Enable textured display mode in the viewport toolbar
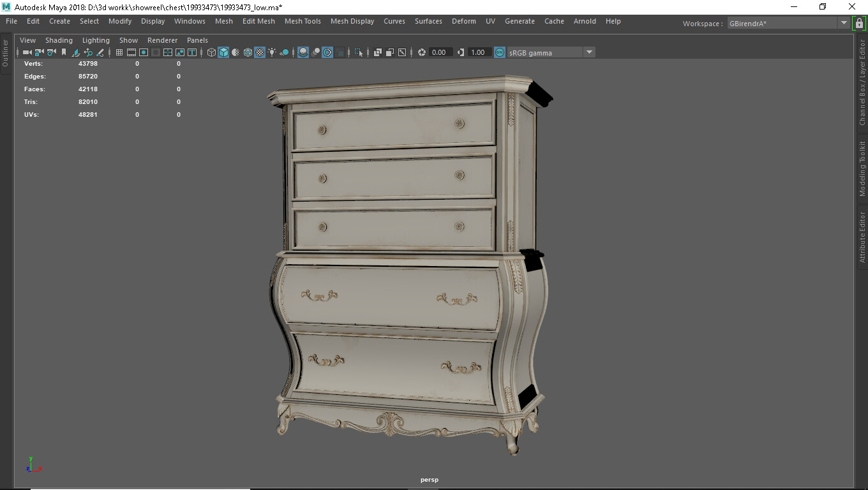Viewport: 868px width, 490px height. pyautogui.click(x=258, y=52)
